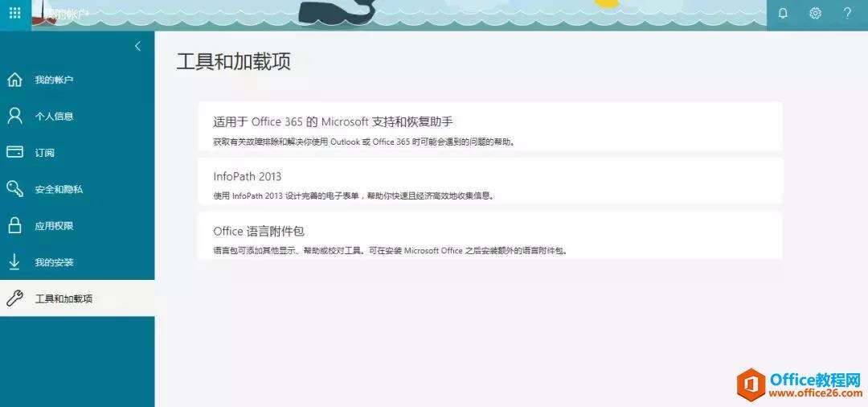Open the Office 语言附件包 card
868x407 pixels.
click(x=490, y=236)
